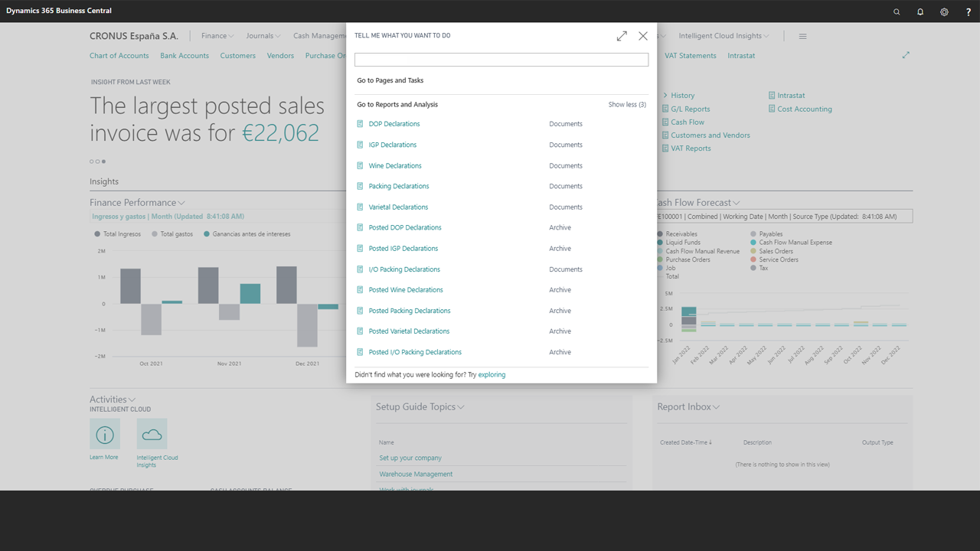Toggle Receivables legend in cash flow chart

coord(677,234)
